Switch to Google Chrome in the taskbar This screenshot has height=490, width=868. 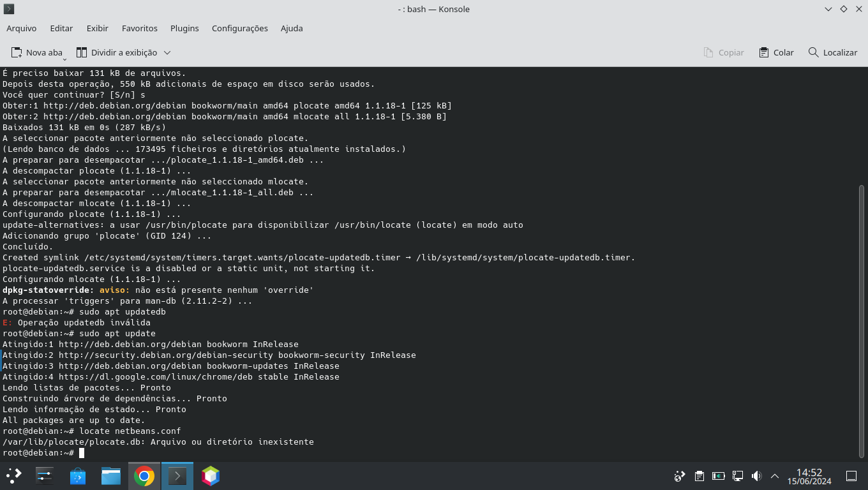144,475
